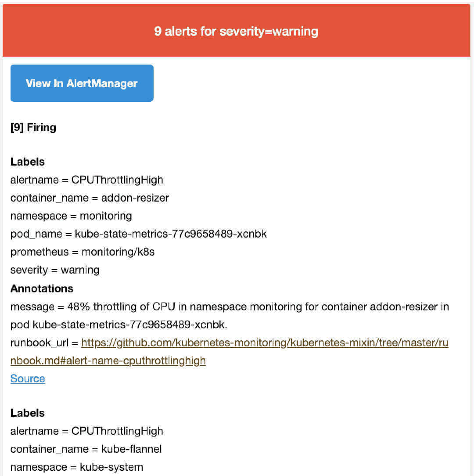Open the View In AlertManager button

click(x=82, y=83)
